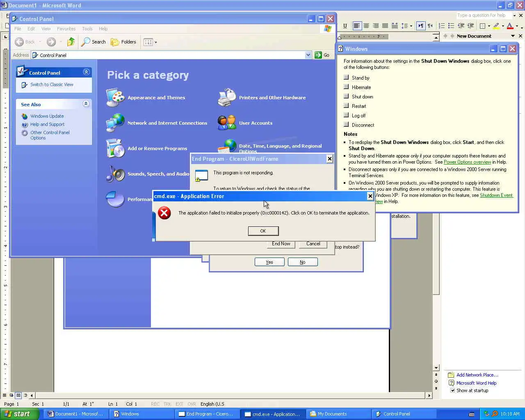Open Tools menu in Control Panel
This screenshot has width=525, height=420.
click(87, 29)
